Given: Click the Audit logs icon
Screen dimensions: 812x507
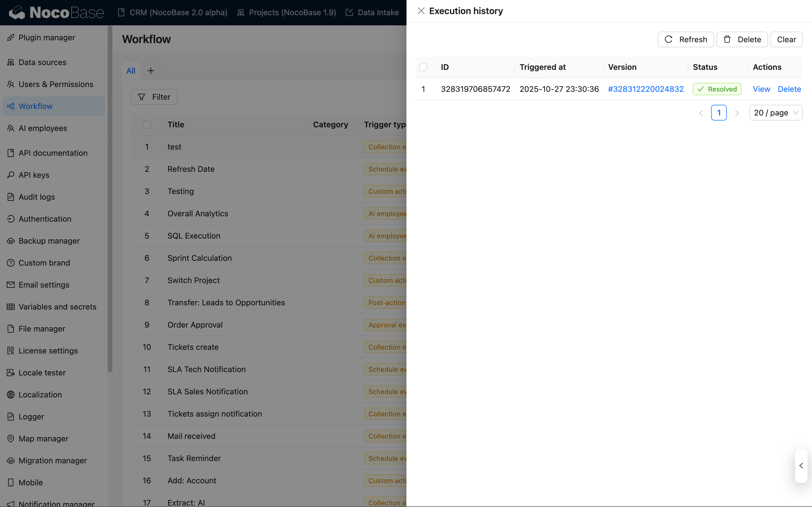Looking at the screenshot, I should click(x=10, y=197).
